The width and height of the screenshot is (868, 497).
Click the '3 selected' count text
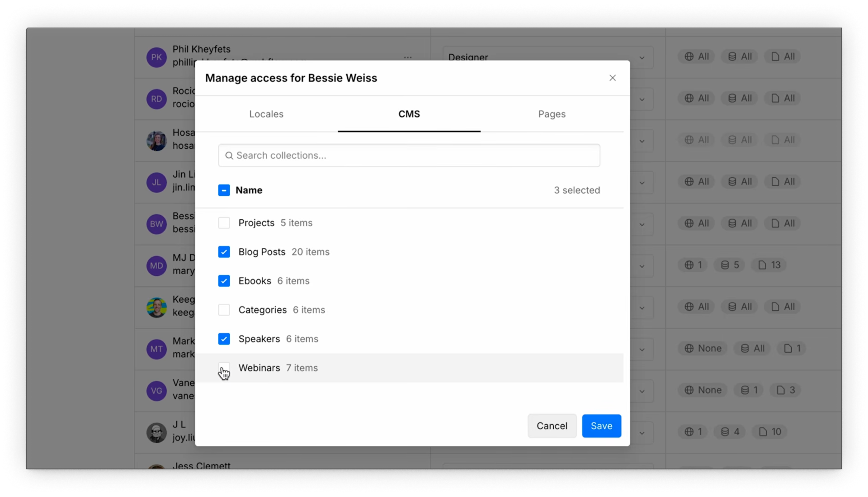point(577,190)
